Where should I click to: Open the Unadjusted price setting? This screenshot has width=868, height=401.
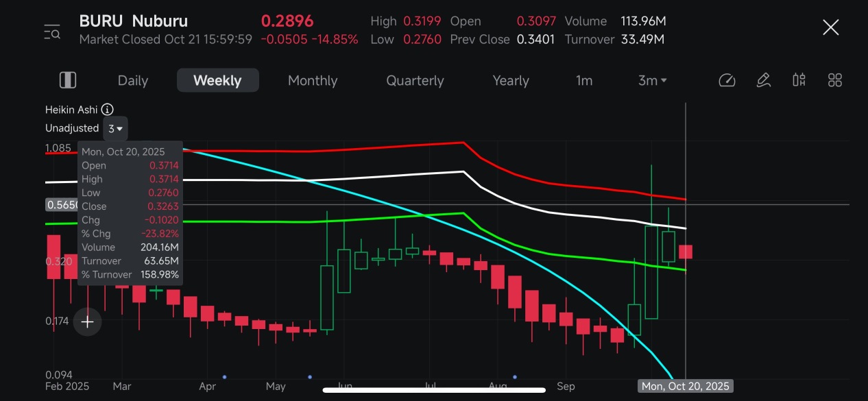point(72,128)
